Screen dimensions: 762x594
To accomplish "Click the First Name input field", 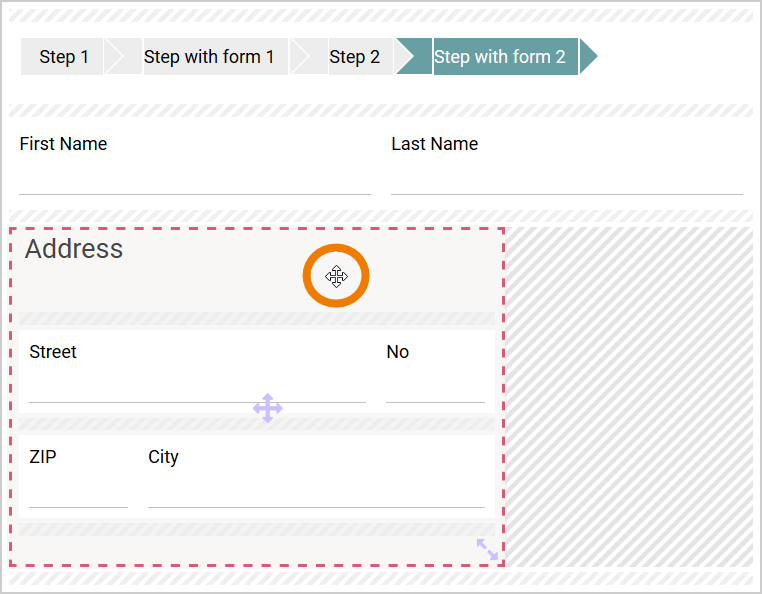I will coord(194,180).
